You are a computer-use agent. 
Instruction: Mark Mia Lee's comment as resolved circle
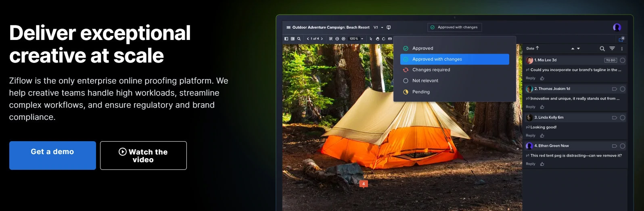tap(623, 60)
